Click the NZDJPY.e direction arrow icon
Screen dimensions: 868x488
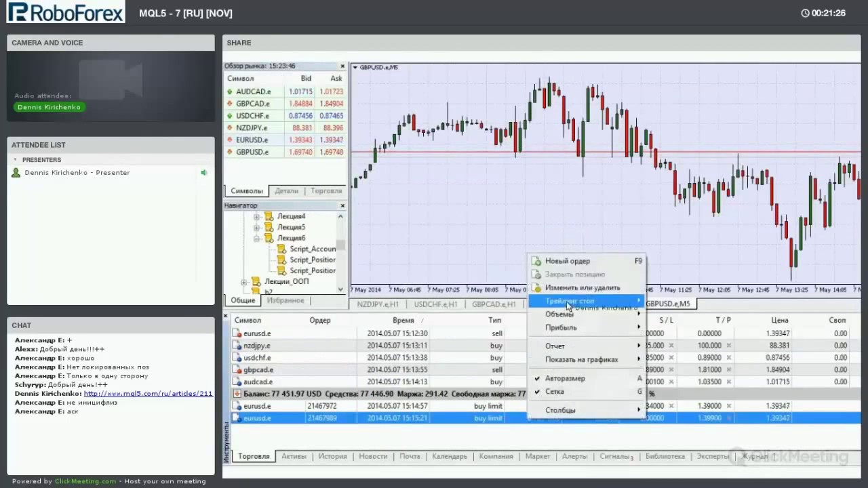click(230, 127)
